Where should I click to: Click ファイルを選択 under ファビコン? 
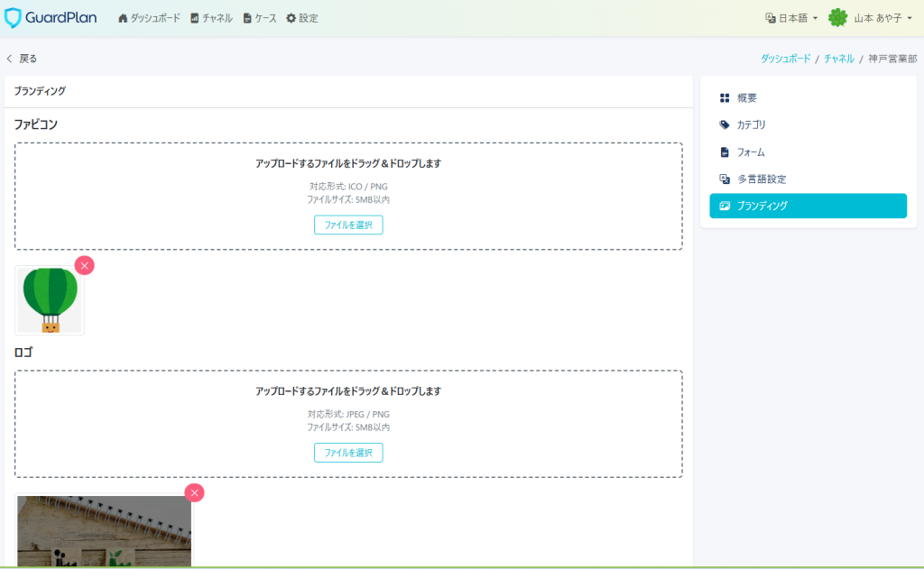pos(348,225)
